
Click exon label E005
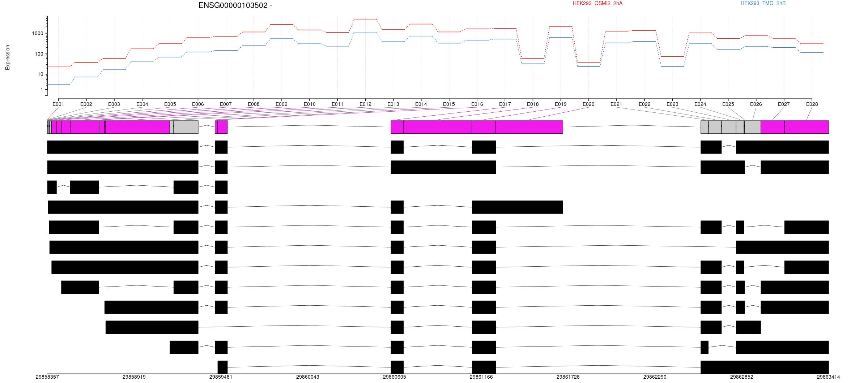[x=170, y=104]
